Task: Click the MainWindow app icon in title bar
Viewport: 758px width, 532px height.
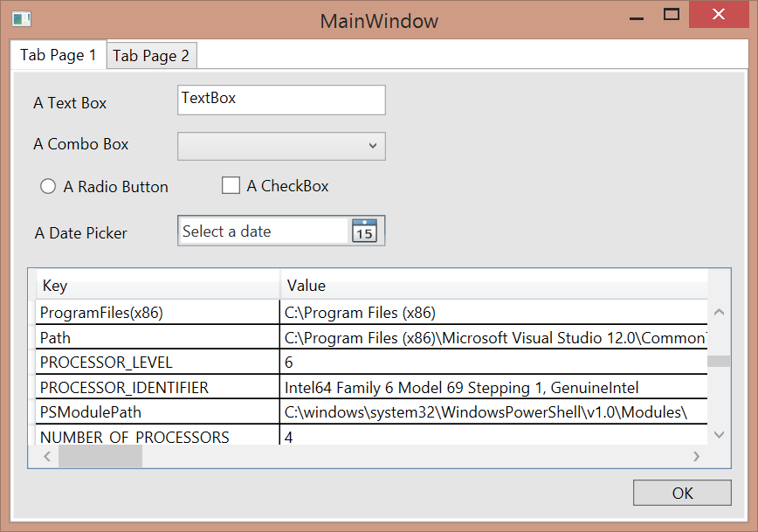Action: point(22,18)
